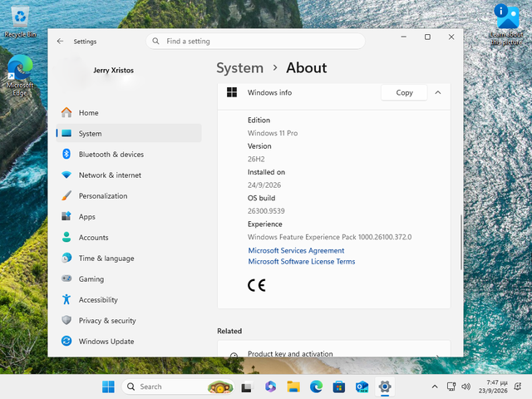The width and height of the screenshot is (532, 399).
Task: Open the clock and date flyout
Action: click(493, 387)
